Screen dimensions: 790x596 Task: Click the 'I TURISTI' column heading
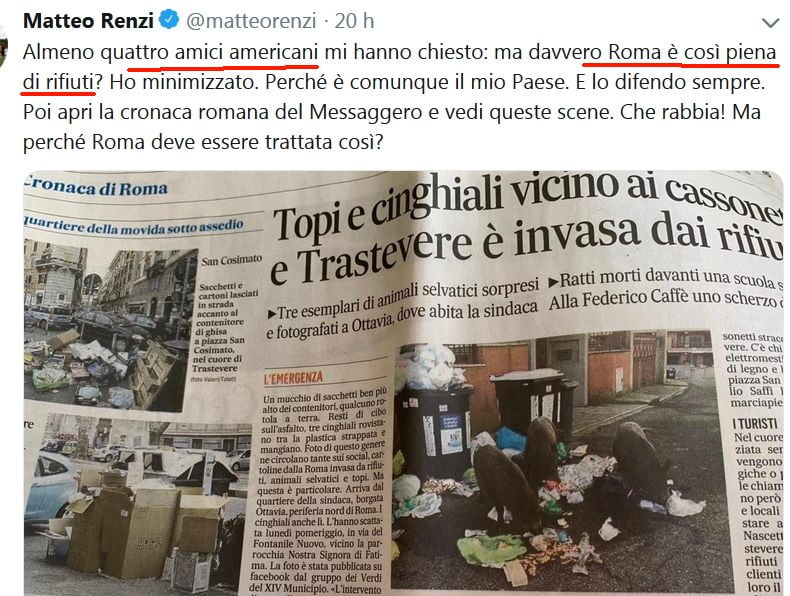click(x=754, y=424)
